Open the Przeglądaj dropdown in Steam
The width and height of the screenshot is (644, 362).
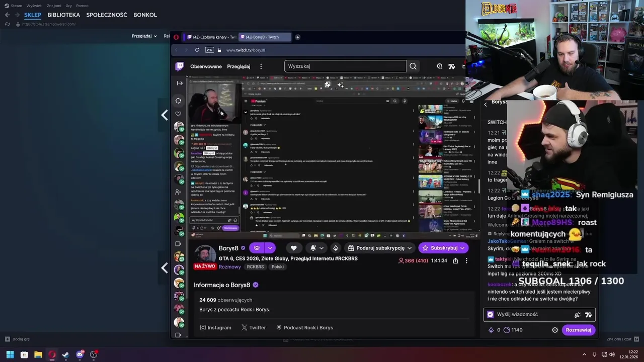click(144, 36)
